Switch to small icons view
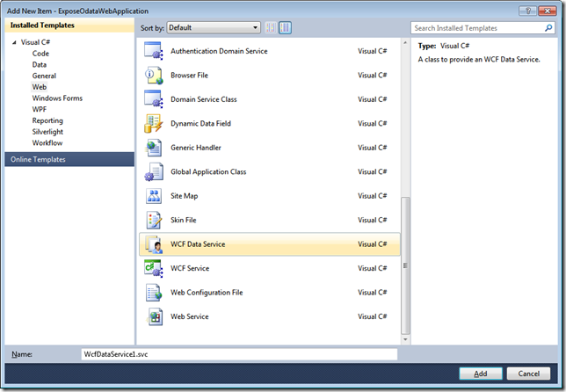Image resolution: width=566 pixels, height=392 pixels. click(x=271, y=28)
